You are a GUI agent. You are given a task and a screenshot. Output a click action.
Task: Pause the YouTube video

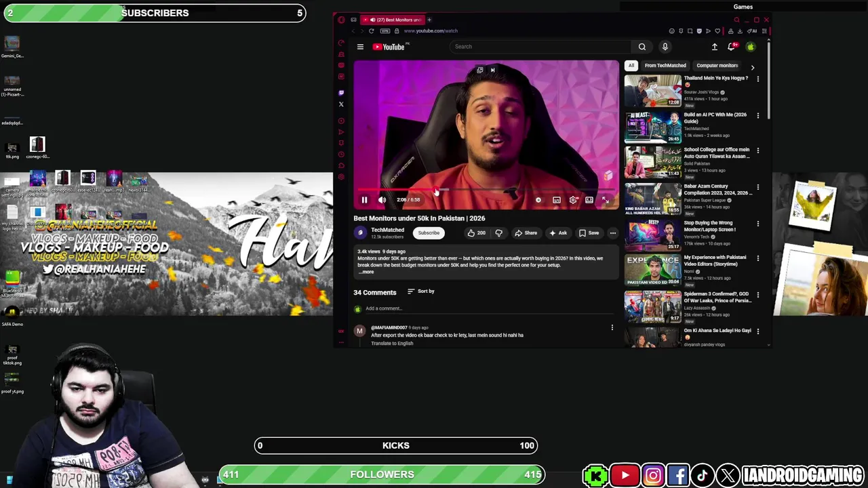click(364, 200)
